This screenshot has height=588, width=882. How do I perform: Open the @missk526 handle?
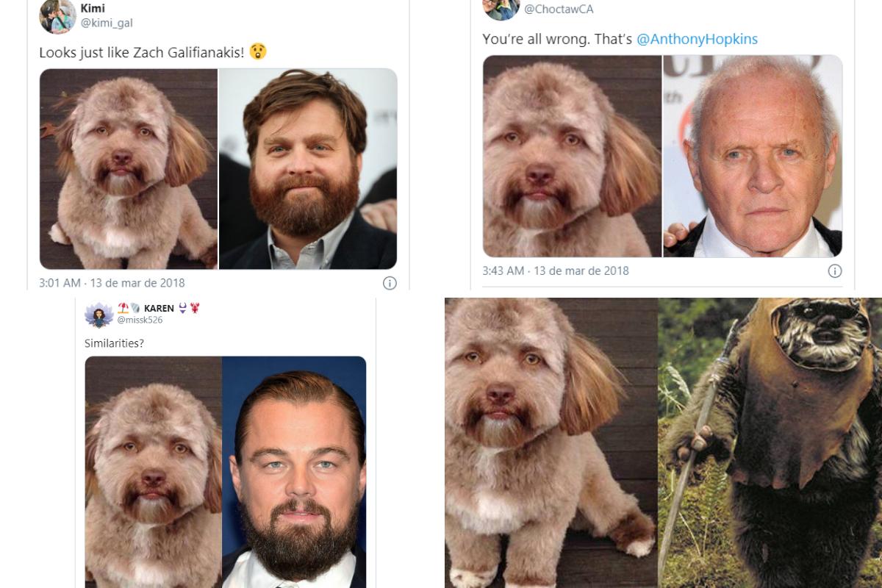(140, 320)
